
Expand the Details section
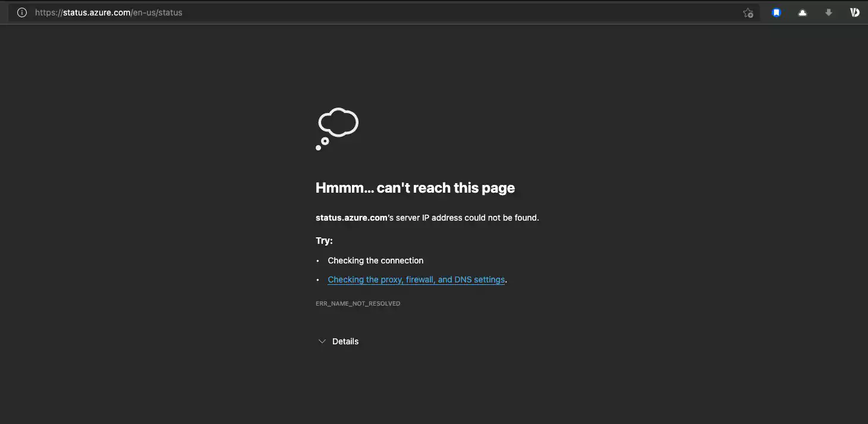point(338,341)
